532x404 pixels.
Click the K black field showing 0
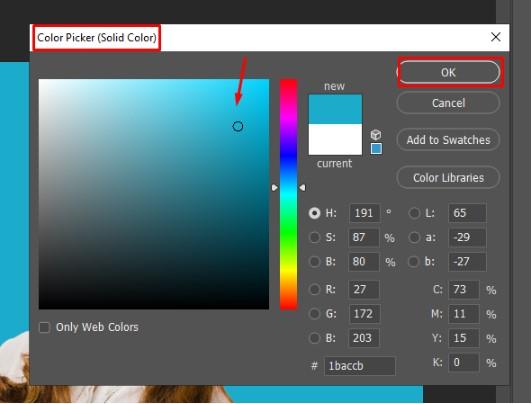464,362
